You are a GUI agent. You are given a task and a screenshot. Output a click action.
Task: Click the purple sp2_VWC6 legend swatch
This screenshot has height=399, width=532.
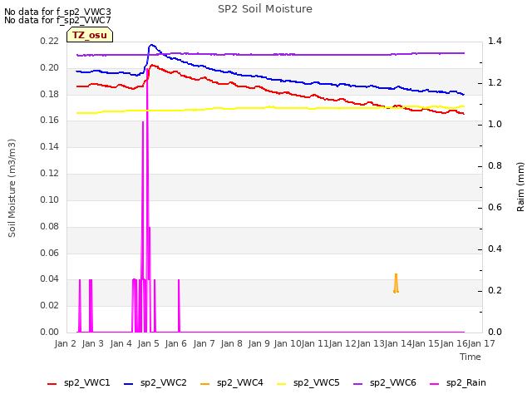[x=358, y=384]
